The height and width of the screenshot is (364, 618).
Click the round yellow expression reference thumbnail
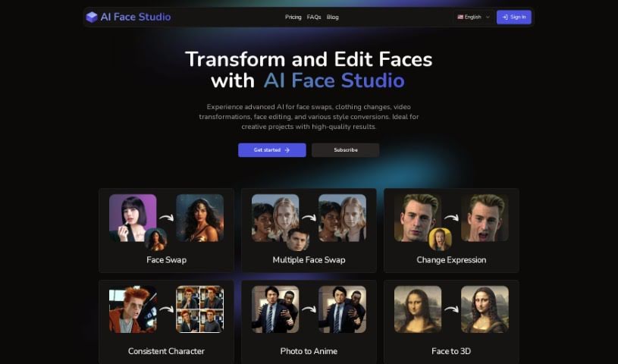point(440,240)
